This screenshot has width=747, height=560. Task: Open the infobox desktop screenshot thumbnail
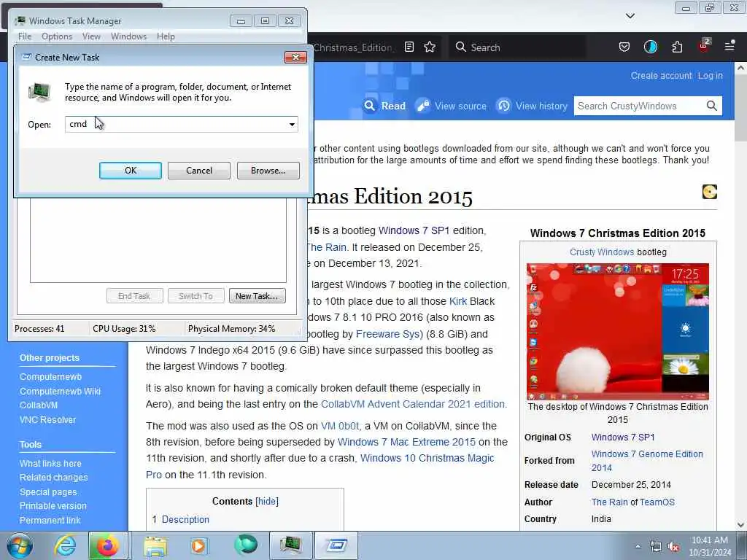click(617, 332)
